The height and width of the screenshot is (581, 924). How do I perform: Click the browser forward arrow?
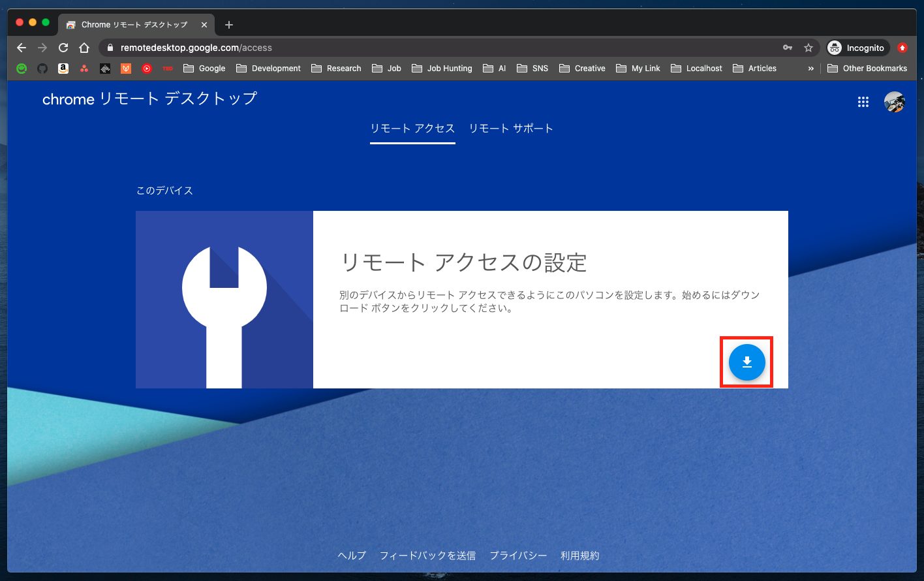(x=42, y=48)
